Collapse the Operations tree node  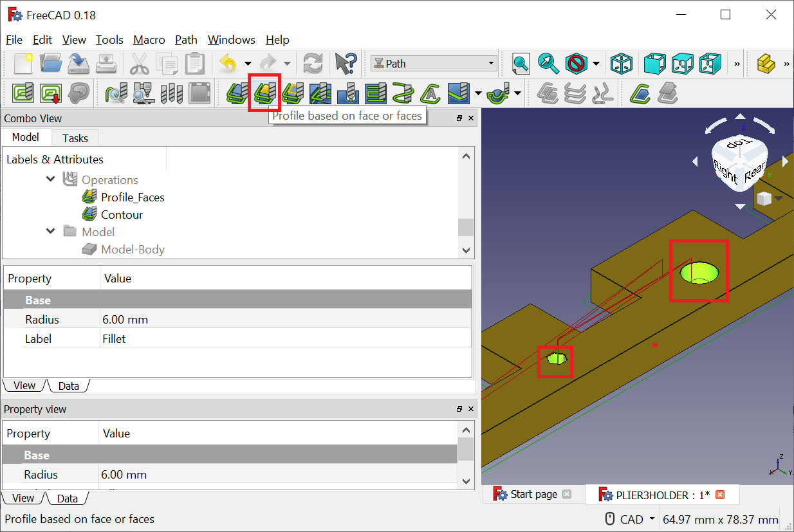coord(51,179)
